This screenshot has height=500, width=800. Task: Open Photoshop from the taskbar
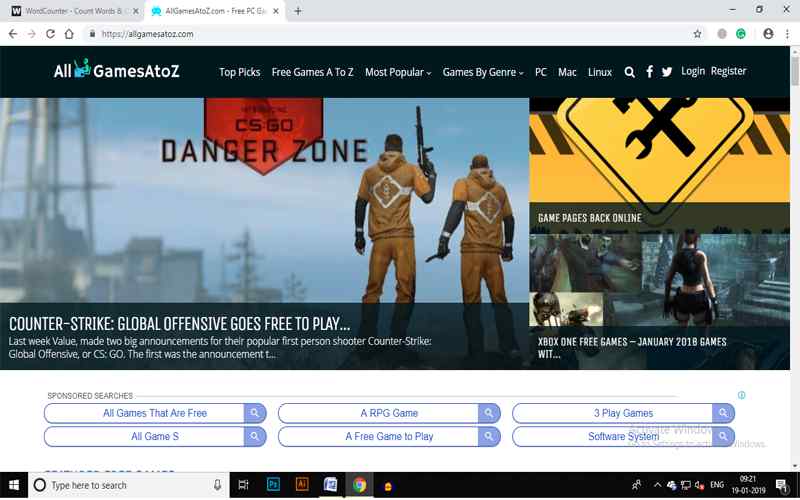(273, 484)
